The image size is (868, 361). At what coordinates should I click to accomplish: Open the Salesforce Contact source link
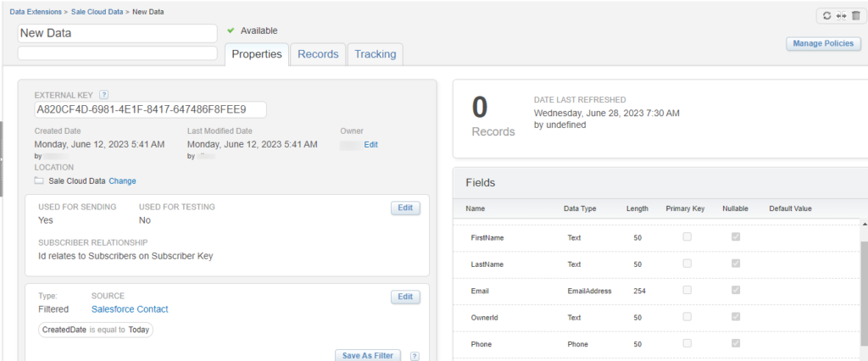[x=130, y=309]
